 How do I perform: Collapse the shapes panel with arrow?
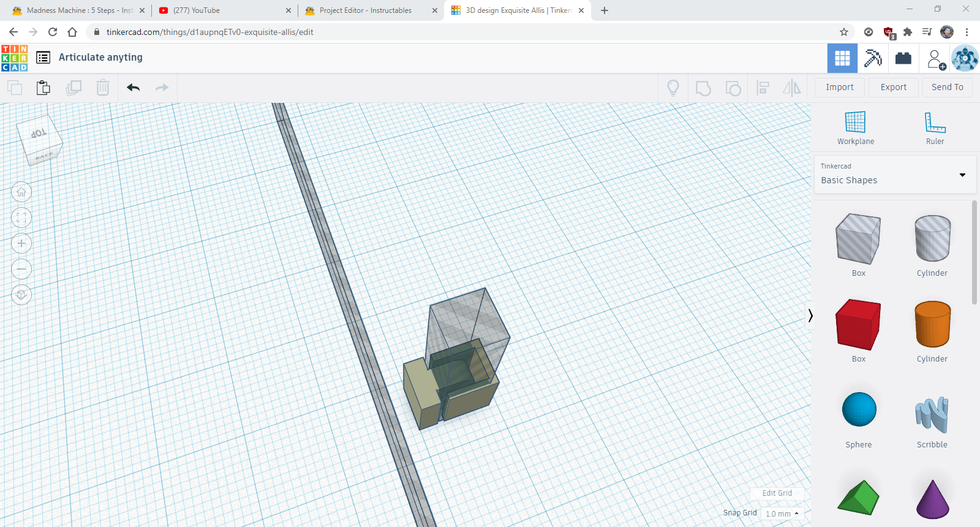[x=810, y=316]
